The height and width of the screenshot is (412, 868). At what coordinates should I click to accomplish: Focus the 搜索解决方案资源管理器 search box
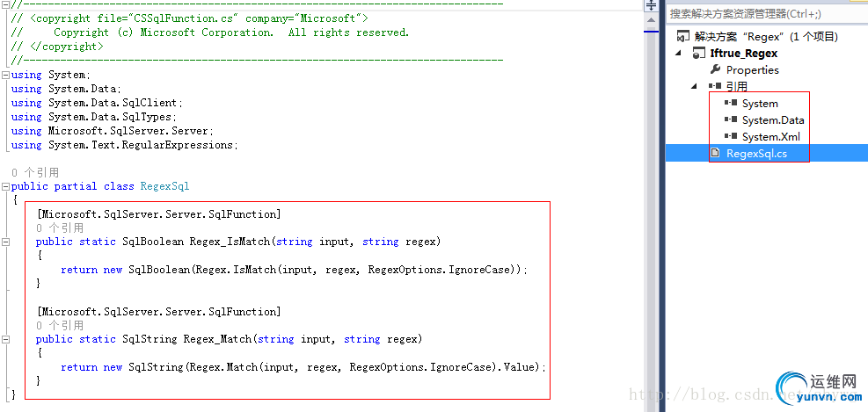[x=767, y=14]
